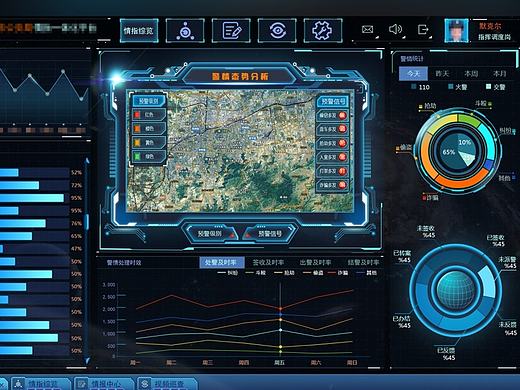The height and width of the screenshot is (390, 520).
Task: Click the 警情态势分析 title banner
Action: (x=240, y=76)
